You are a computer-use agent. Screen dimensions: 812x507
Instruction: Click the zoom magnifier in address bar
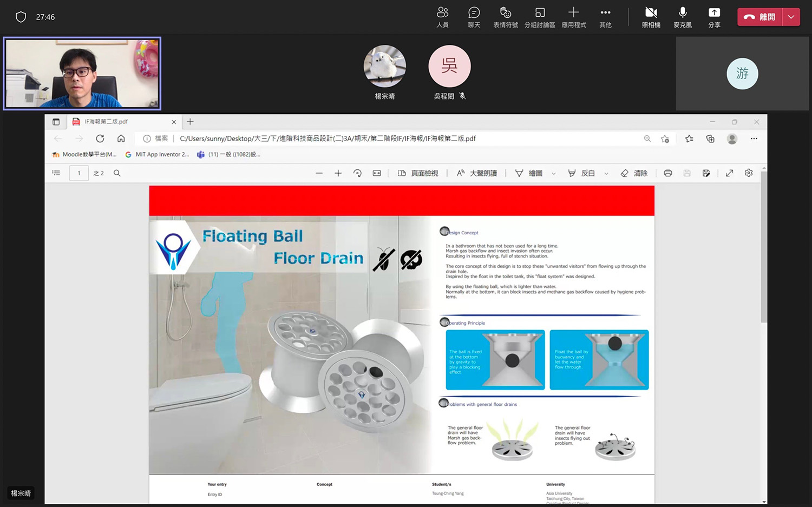pos(647,139)
